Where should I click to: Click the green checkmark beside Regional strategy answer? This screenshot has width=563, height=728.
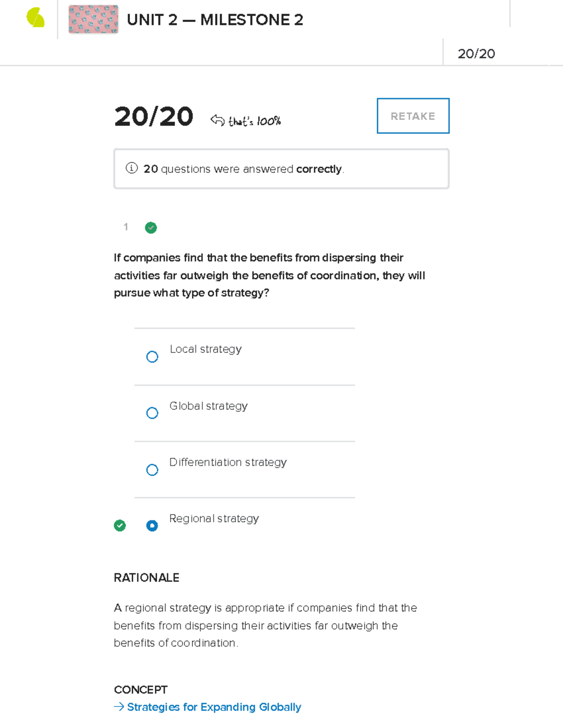[120, 525]
